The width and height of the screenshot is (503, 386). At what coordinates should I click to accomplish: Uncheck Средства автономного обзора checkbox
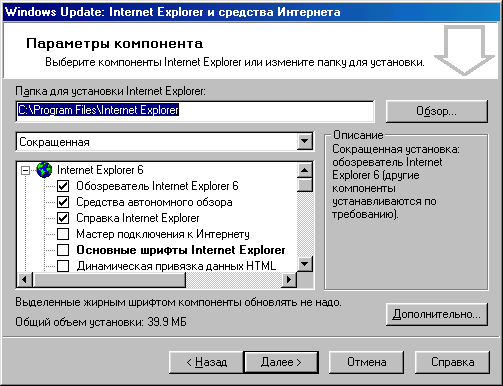(x=63, y=202)
